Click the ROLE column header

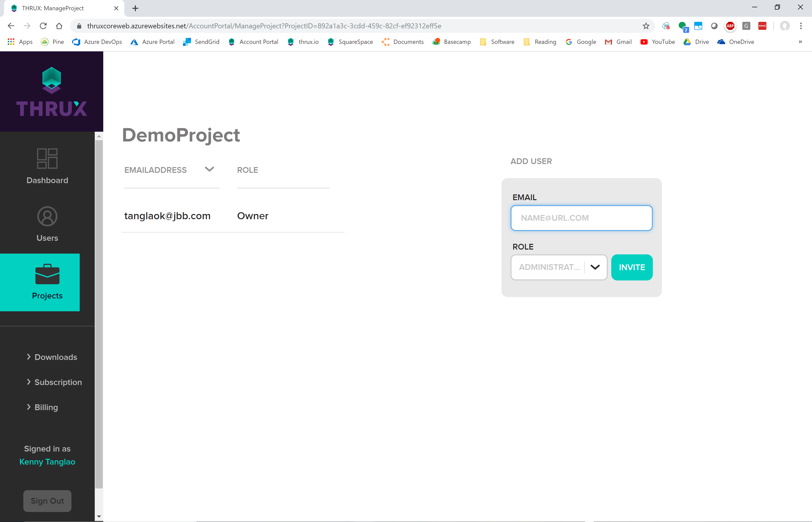[x=247, y=170]
